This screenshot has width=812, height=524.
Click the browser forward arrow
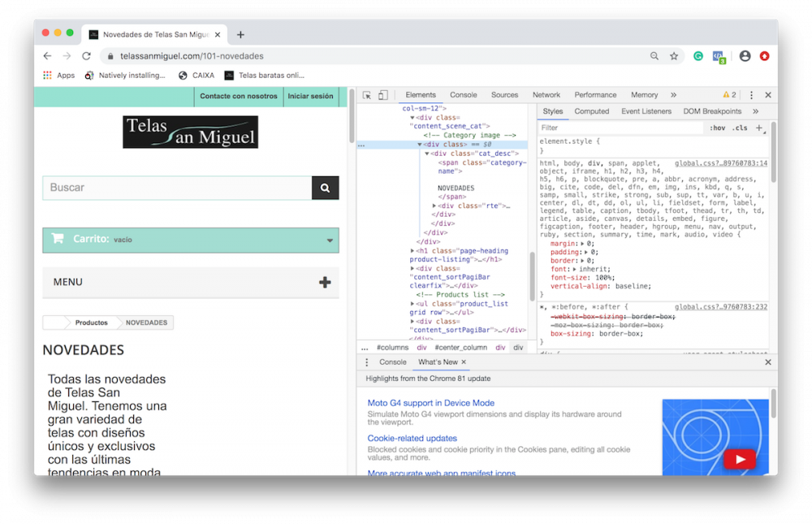pyautogui.click(x=67, y=56)
